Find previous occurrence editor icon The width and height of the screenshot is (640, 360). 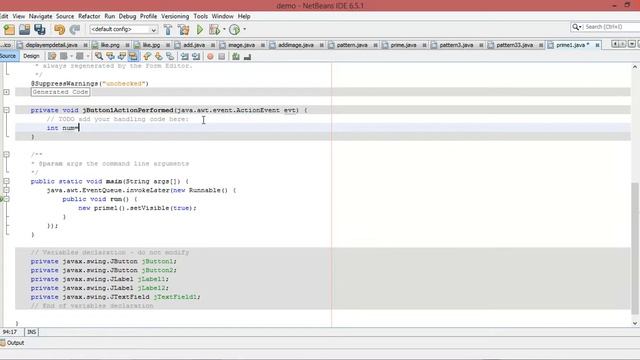(x=110, y=56)
